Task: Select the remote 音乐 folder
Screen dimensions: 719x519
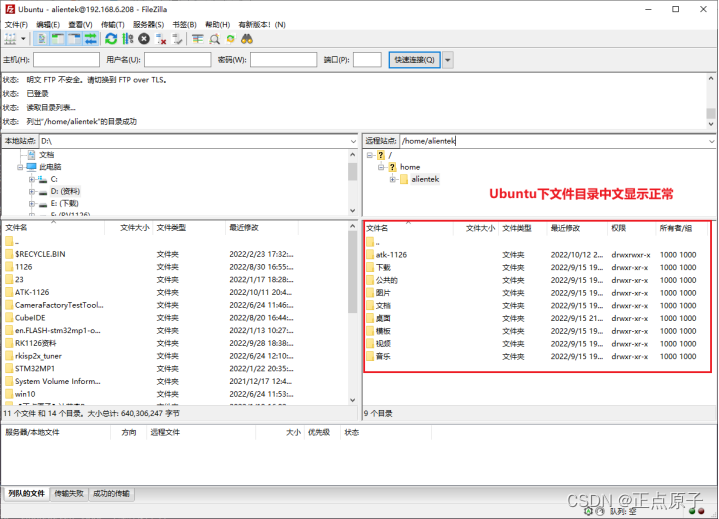Action: tap(383, 356)
